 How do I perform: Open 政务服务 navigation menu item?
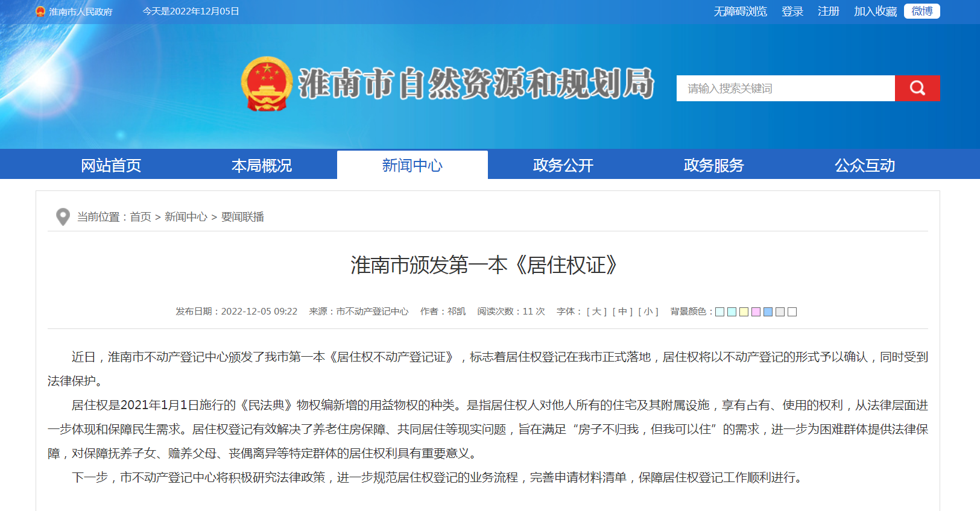[713, 165]
